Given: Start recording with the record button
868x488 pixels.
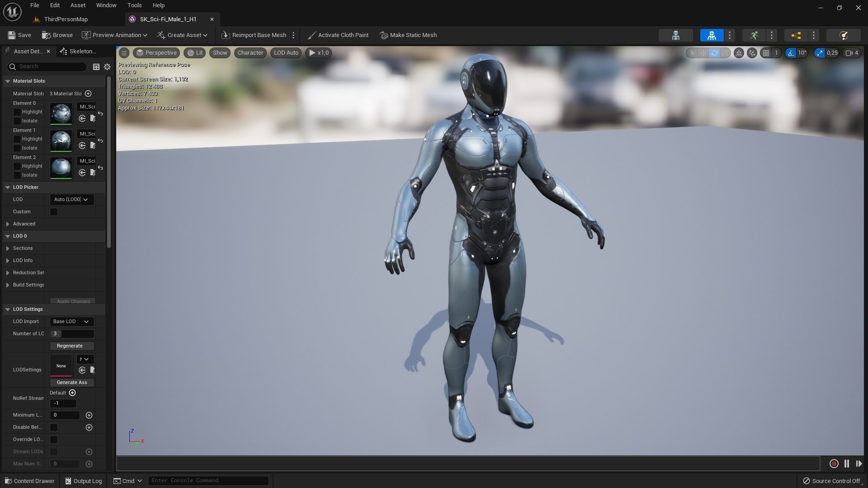Looking at the screenshot, I should click(x=834, y=464).
